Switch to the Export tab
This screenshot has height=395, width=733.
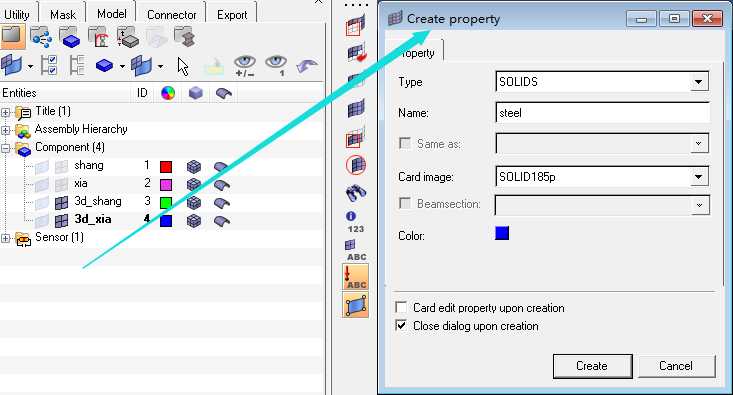point(232,14)
